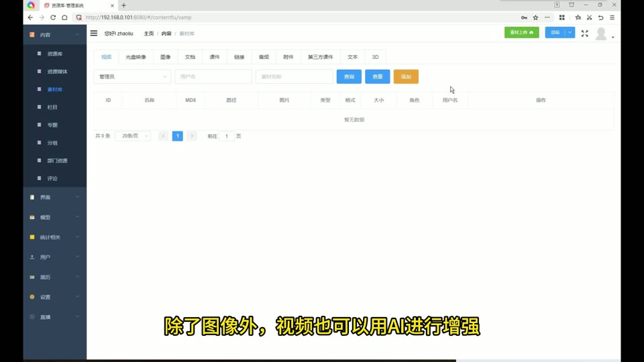
Task: Expand the 模型 sidebar section
Action: click(x=54, y=217)
